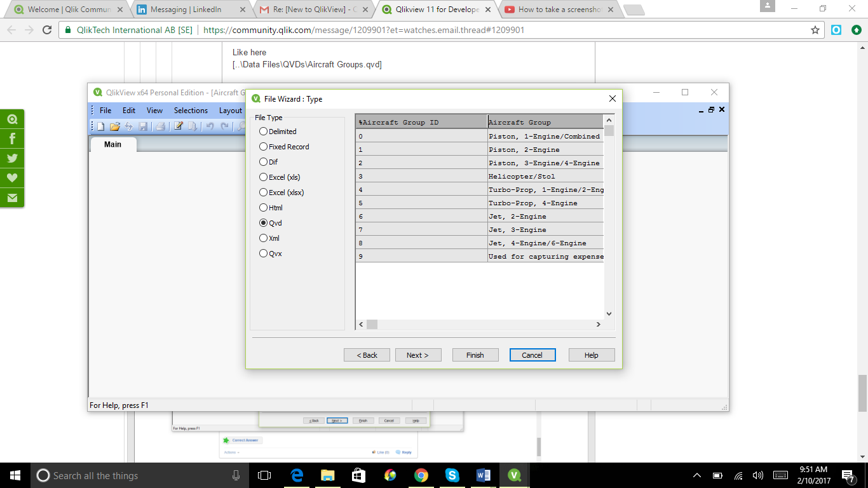This screenshot has width=868, height=488.
Task: Click the 'Jet, 2-Engine' cell in preview
Action: 546,216
